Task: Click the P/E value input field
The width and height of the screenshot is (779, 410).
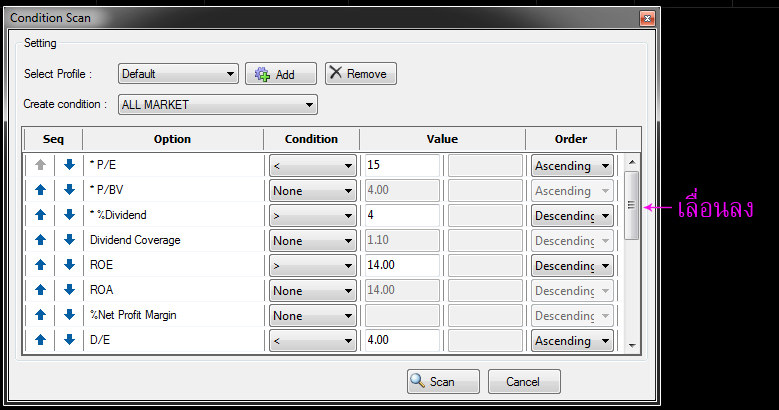Action: [402, 166]
